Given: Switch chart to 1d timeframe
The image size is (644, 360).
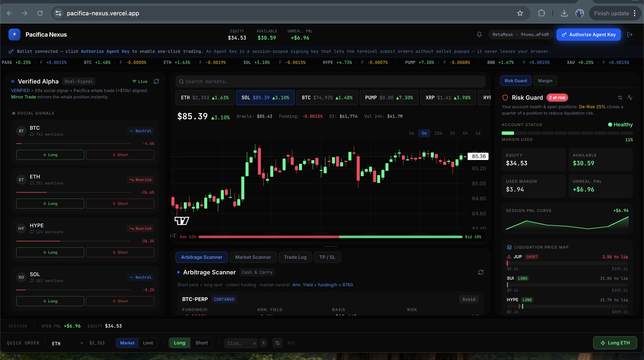Looking at the screenshot, I should pos(477,133).
